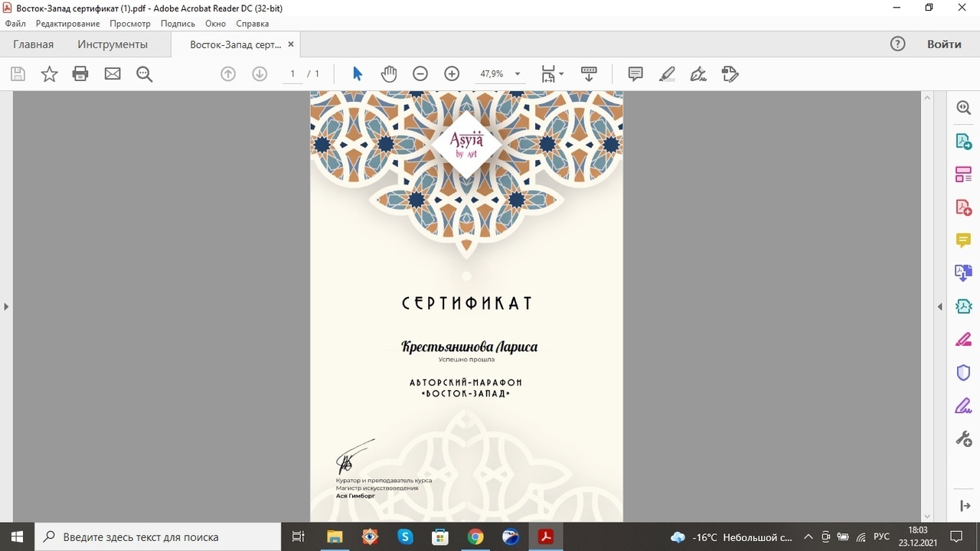Send file by email envelope icon
Viewport: 980px width, 551px height.
[113, 74]
